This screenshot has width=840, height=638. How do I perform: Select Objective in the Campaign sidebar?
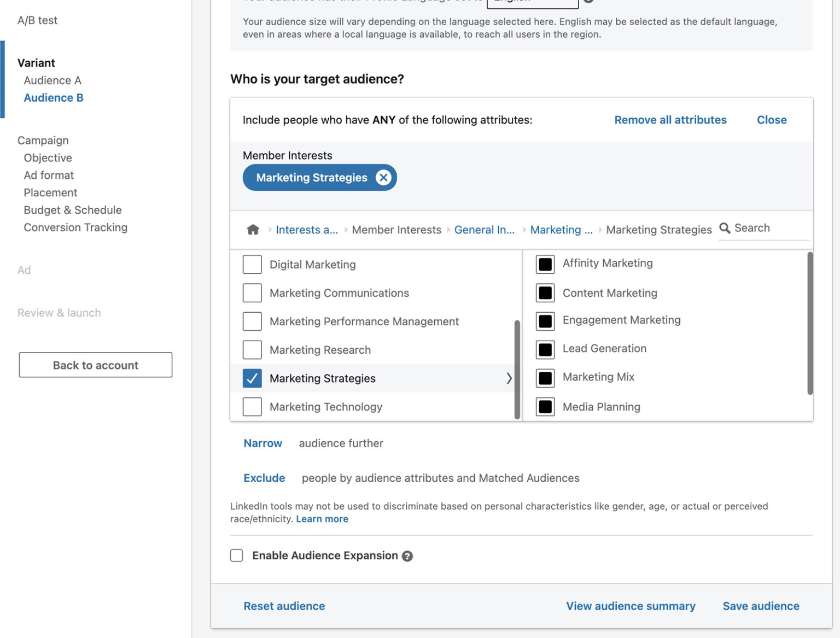coord(48,157)
